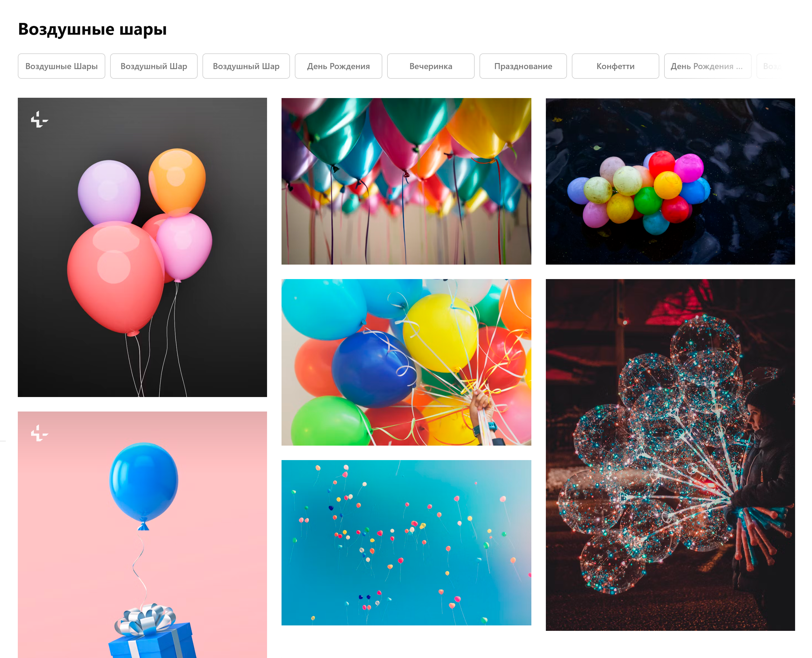This screenshot has height=658, width=812.
Task: Click the plus badge on blue balloon image
Action: (40, 433)
